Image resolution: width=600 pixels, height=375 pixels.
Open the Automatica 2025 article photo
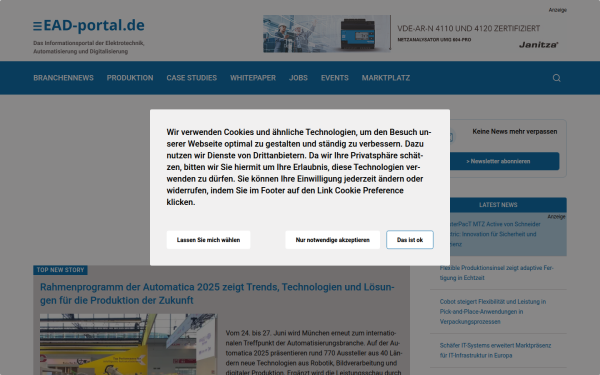(x=129, y=344)
